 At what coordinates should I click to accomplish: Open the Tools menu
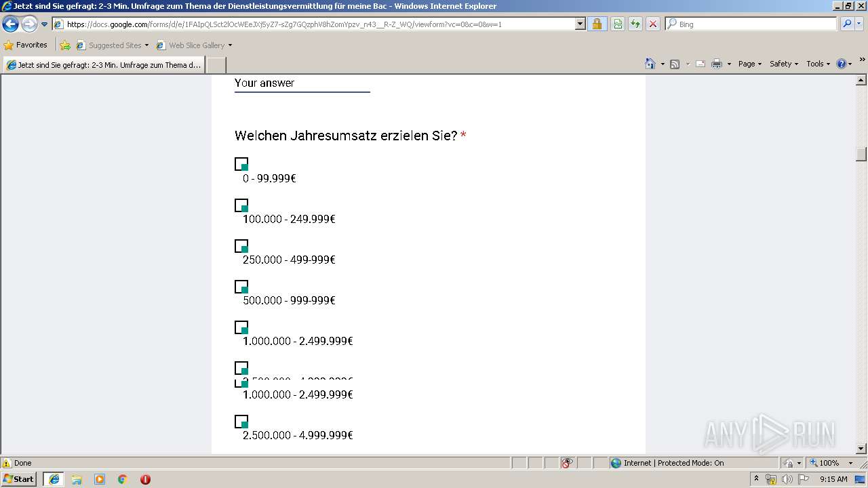818,64
